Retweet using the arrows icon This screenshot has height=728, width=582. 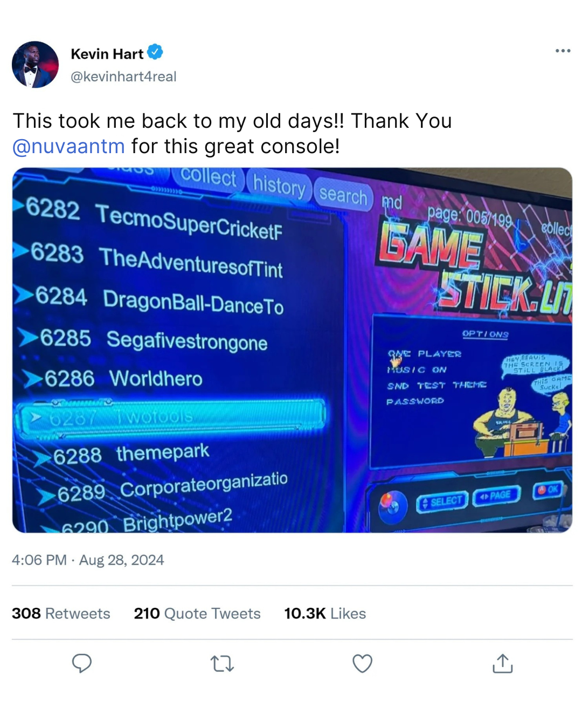coord(222,663)
